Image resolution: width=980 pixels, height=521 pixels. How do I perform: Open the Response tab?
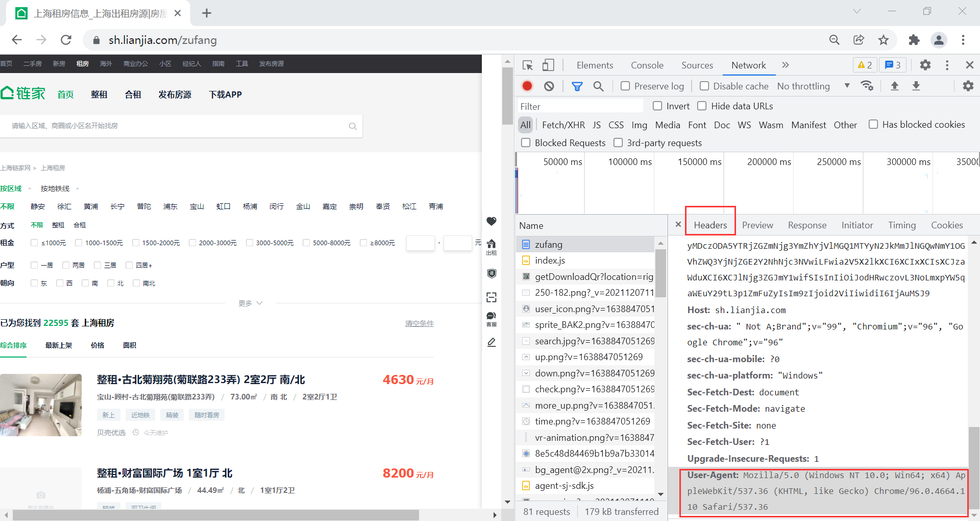tap(807, 225)
